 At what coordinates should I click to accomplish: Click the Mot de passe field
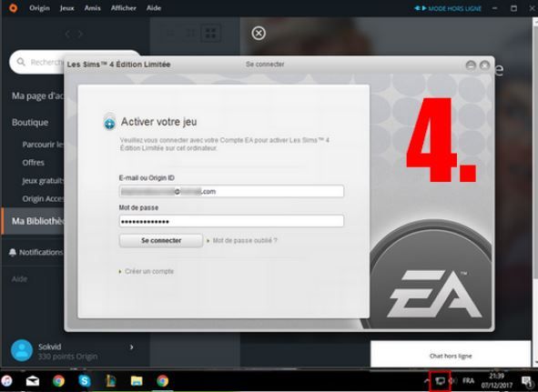231,221
